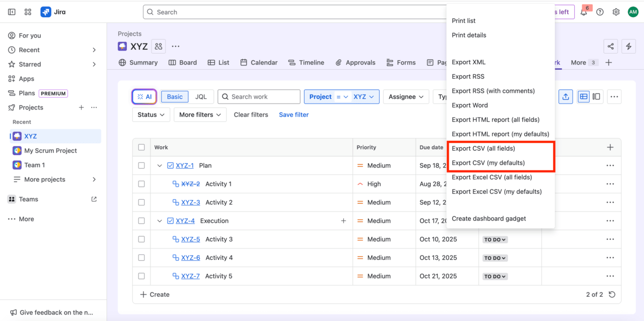
Task: Collapse the sidebar with the panel icon
Action: (x=11, y=11)
